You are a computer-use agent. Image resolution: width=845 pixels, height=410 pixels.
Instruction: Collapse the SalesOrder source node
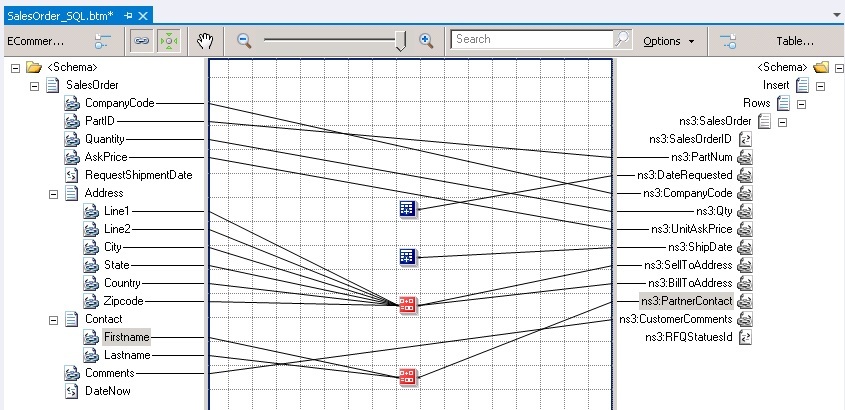click(x=34, y=86)
